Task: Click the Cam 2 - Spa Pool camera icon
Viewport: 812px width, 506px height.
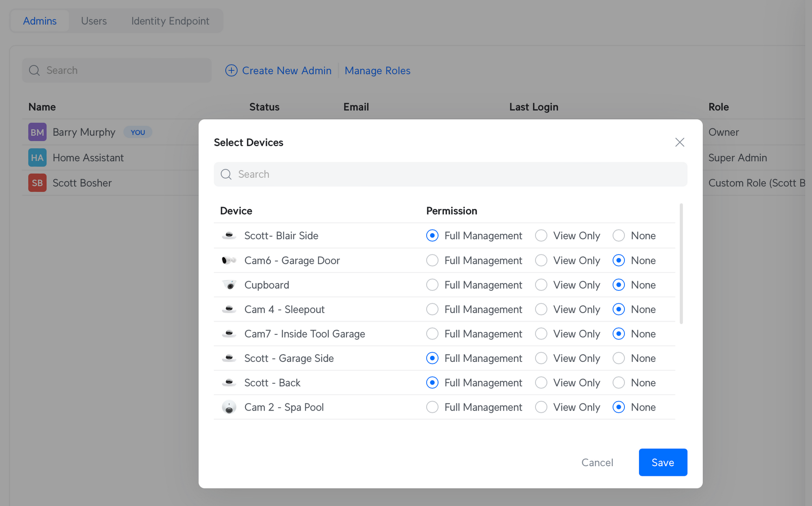Action: pyautogui.click(x=229, y=407)
